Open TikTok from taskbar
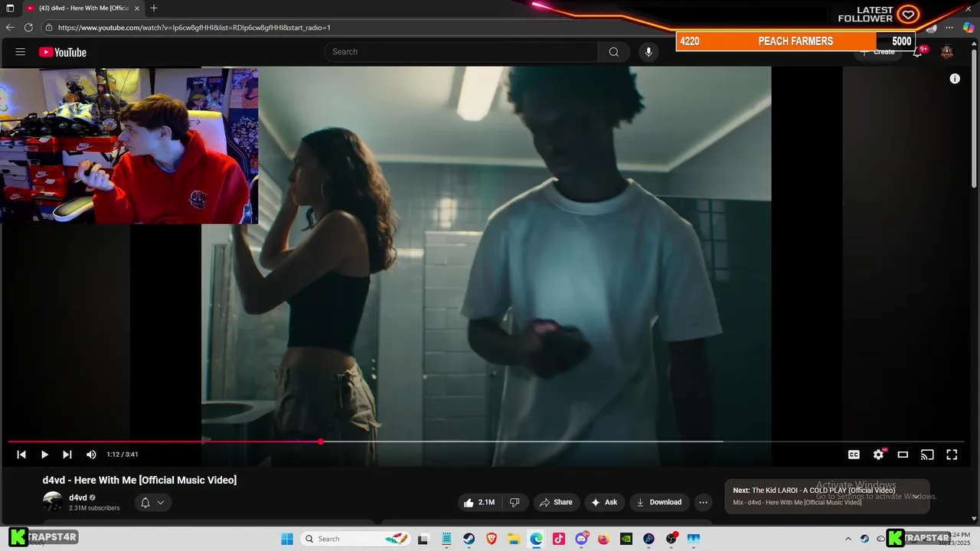The height and width of the screenshot is (551, 980). (559, 539)
